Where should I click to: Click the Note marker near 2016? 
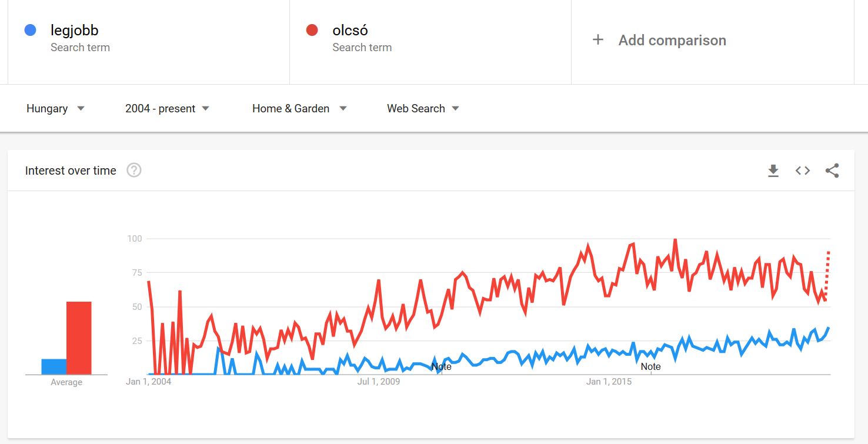coord(651,367)
